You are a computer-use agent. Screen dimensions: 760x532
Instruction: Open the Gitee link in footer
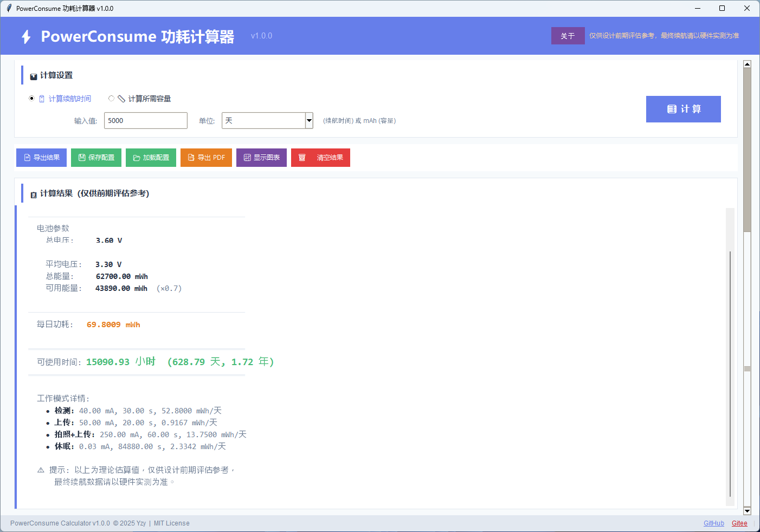[739, 523]
